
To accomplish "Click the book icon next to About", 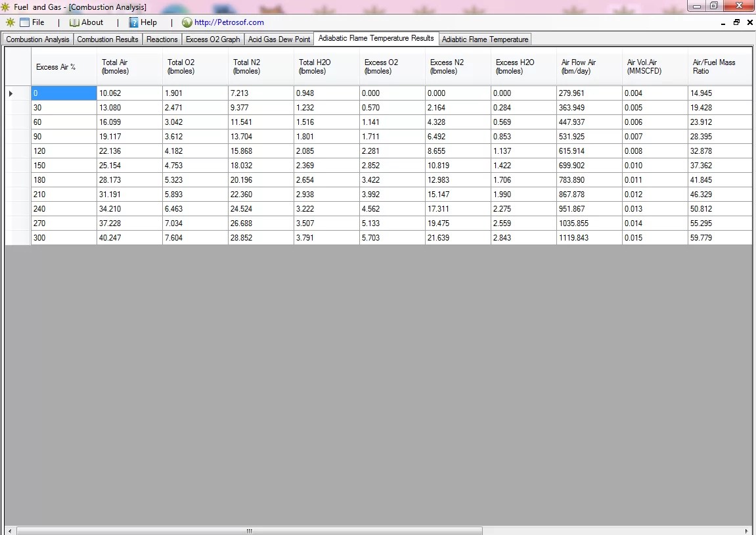I will pyautogui.click(x=74, y=22).
